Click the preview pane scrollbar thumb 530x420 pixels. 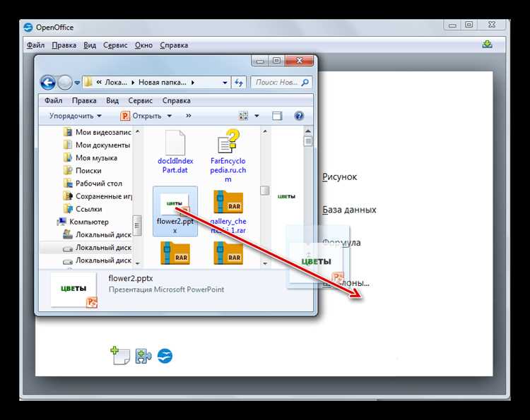coord(308,140)
